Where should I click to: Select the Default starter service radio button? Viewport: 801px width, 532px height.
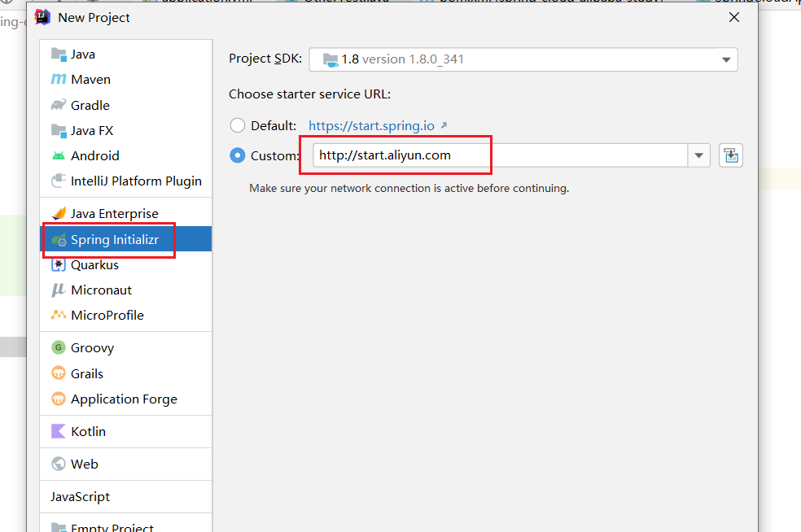pos(238,125)
